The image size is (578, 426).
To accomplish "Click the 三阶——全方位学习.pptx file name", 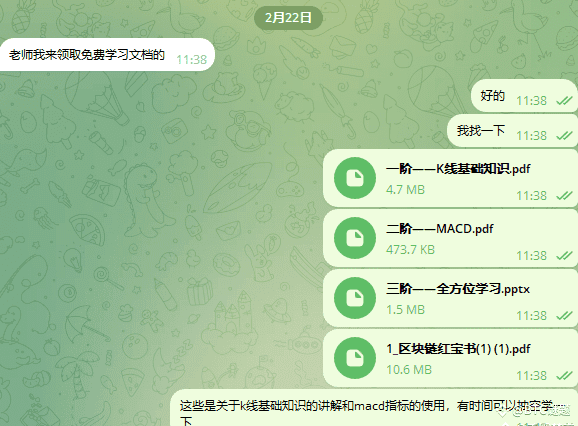I will pyautogui.click(x=458, y=289).
